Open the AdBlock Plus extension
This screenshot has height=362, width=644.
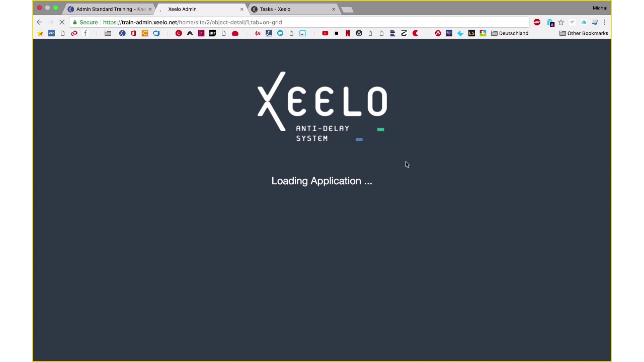(537, 22)
